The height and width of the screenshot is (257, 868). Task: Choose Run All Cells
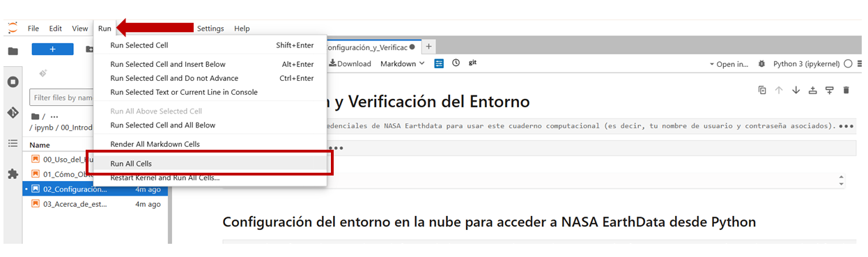210,164
